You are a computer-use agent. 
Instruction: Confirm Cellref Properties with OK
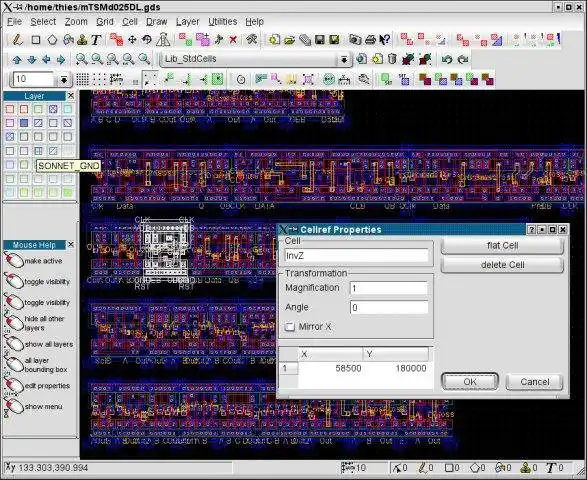pyautogui.click(x=470, y=382)
